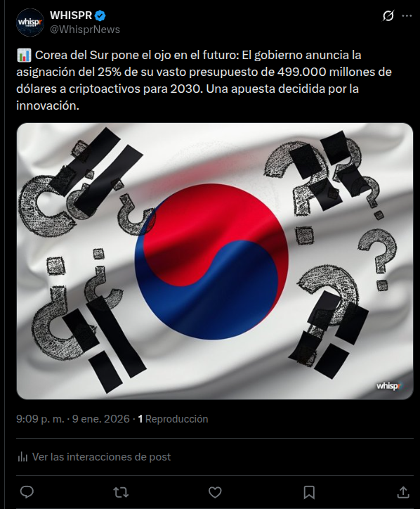This screenshot has height=509, width=420.
Task: Open the South Korea flag image
Action: [x=215, y=261]
